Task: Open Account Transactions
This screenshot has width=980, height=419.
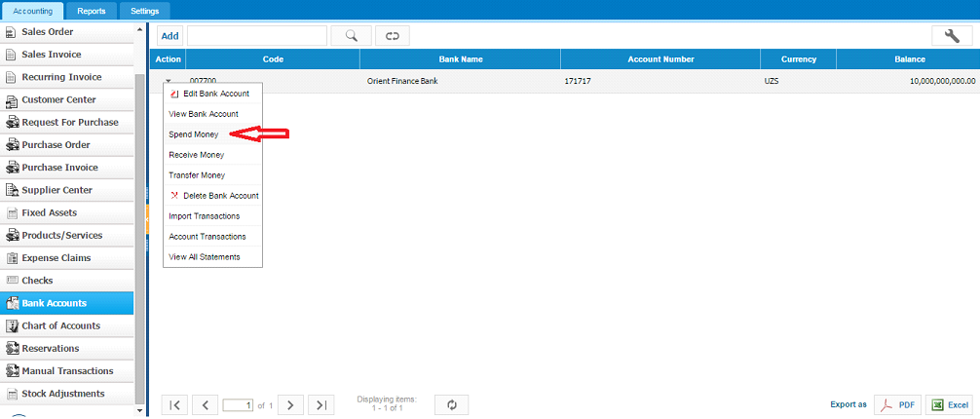Action: click(x=212, y=237)
